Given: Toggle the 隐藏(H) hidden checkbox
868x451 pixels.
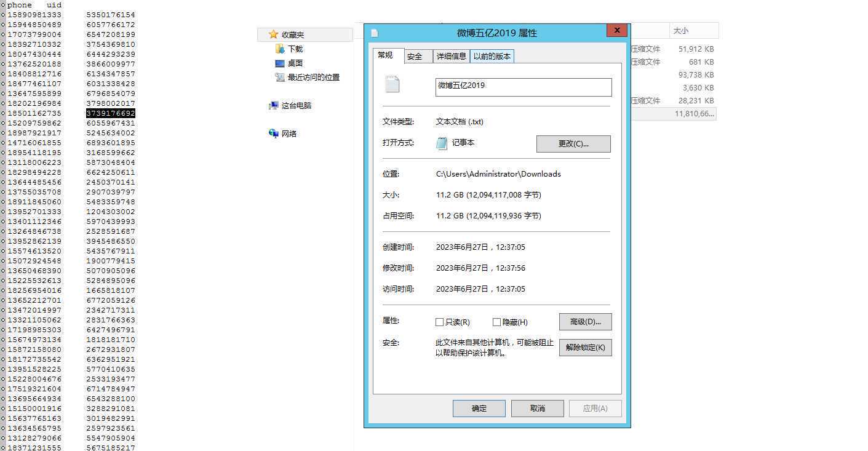Looking at the screenshot, I should click(496, 322).
